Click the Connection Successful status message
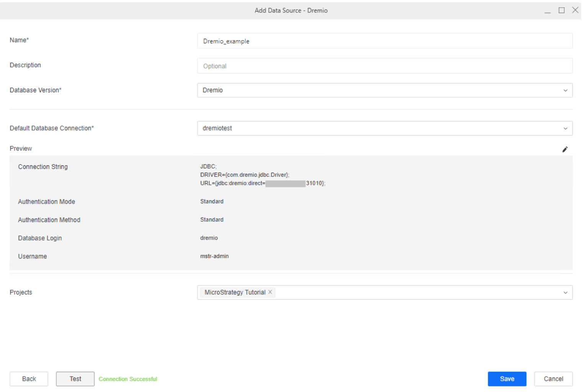The width and height of the screenshot is (585, 392). (128, 379)
